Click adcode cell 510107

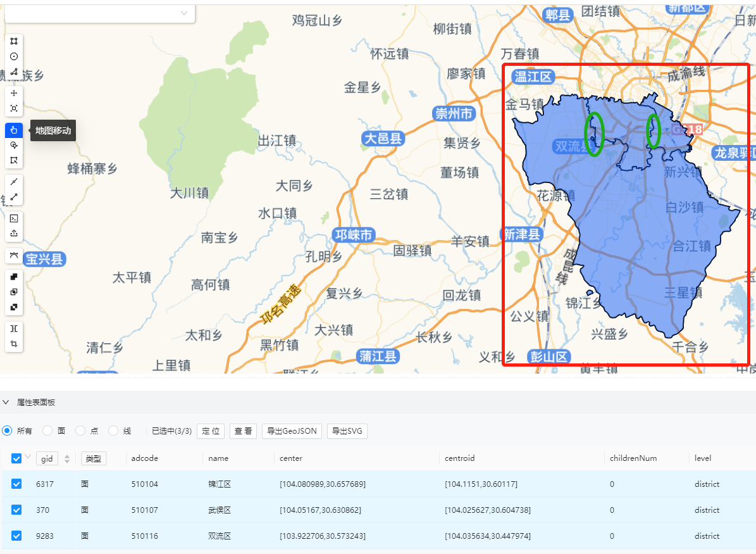click(145, 510)
